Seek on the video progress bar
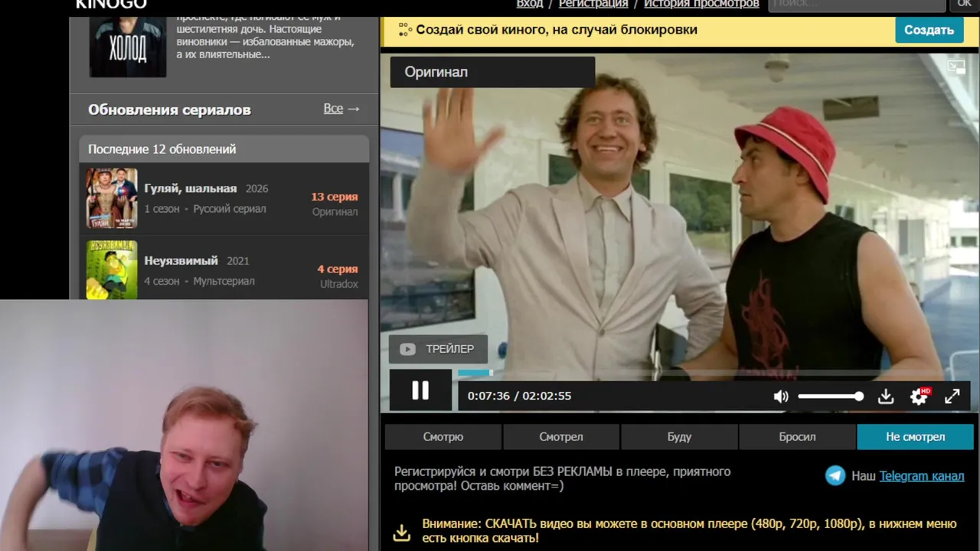 tap(716, 373)
